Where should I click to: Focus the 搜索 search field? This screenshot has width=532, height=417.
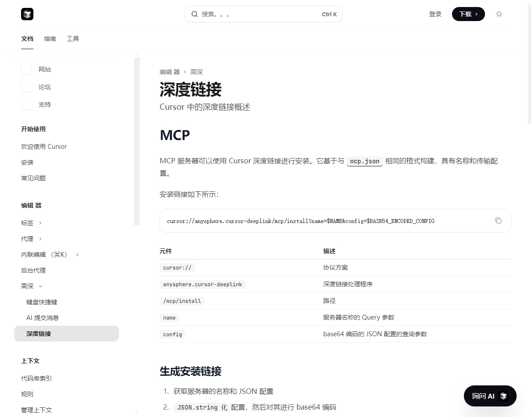pyautogui.click(x=264, y=14)
